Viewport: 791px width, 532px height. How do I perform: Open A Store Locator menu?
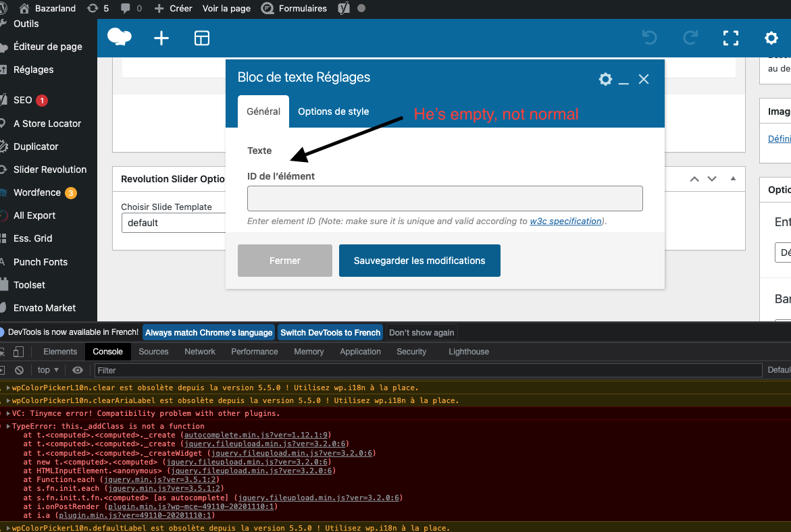coord(47,124)
